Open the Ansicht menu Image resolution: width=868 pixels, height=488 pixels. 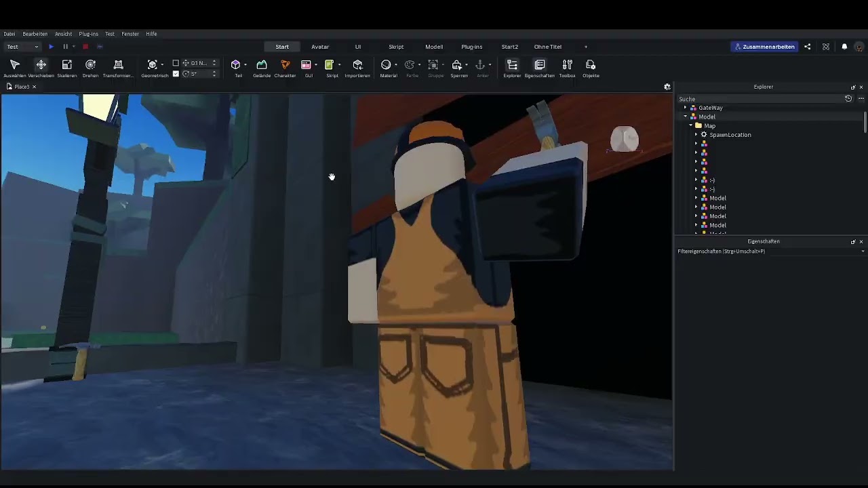(63, 34)
